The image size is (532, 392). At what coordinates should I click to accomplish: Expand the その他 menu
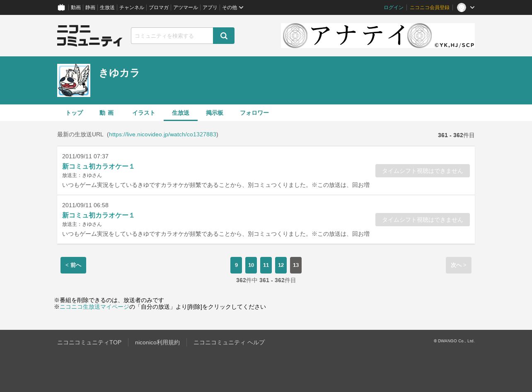(x=232, y=7)
